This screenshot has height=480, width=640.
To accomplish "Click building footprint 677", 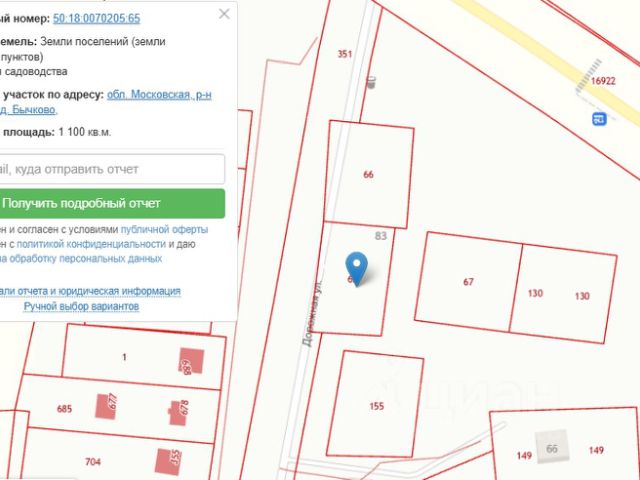I will tap(106, 406).
